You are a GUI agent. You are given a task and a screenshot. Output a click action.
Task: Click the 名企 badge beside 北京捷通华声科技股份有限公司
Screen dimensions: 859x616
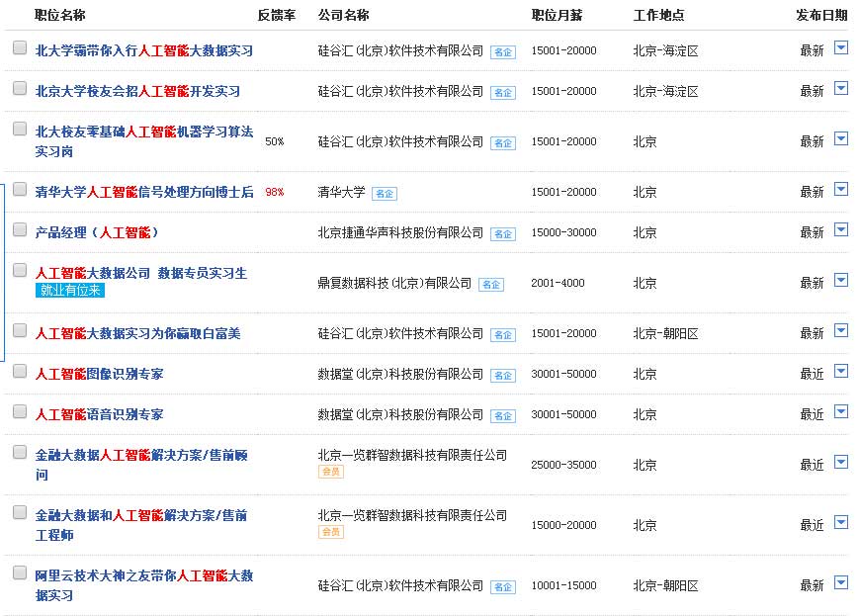point(504,234)
